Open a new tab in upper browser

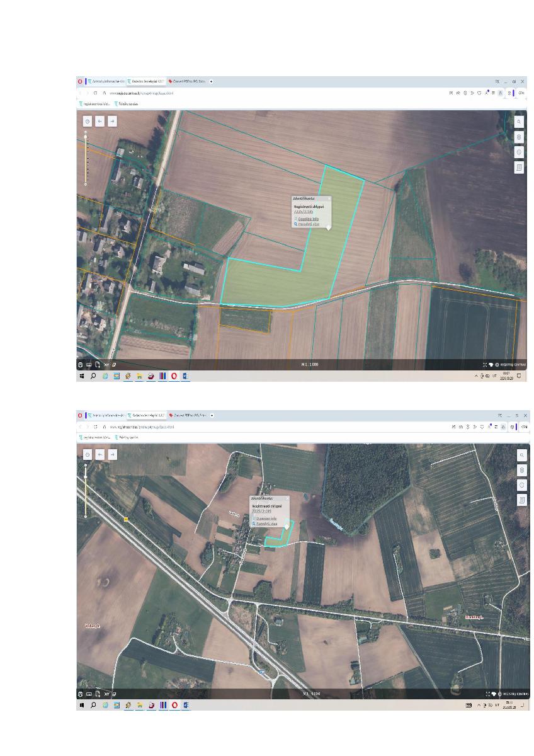point(212,81)
